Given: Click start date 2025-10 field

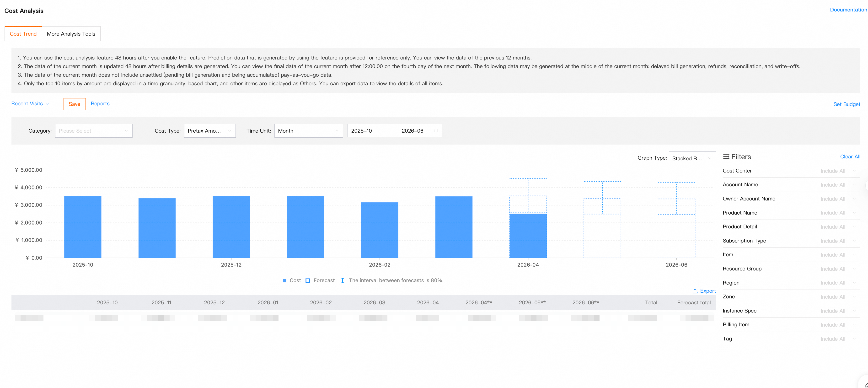Looking at the screenshot, I should (362, 131).
